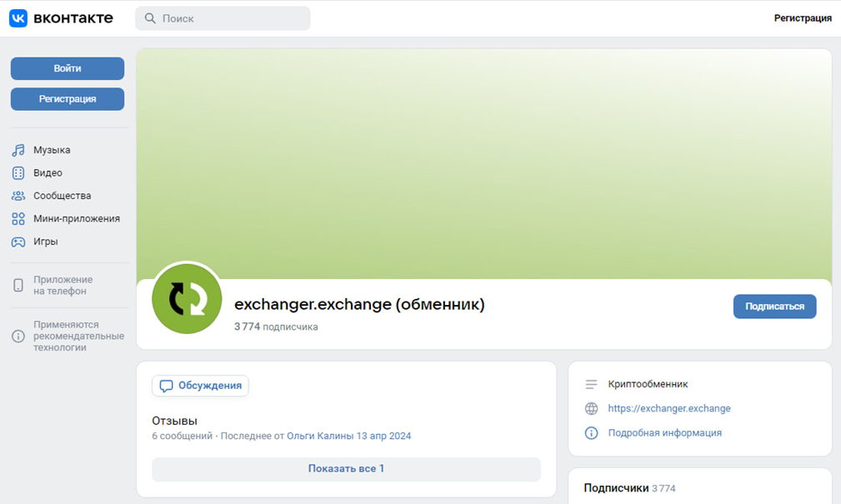Click the 3 774 подписчика count

276,327
